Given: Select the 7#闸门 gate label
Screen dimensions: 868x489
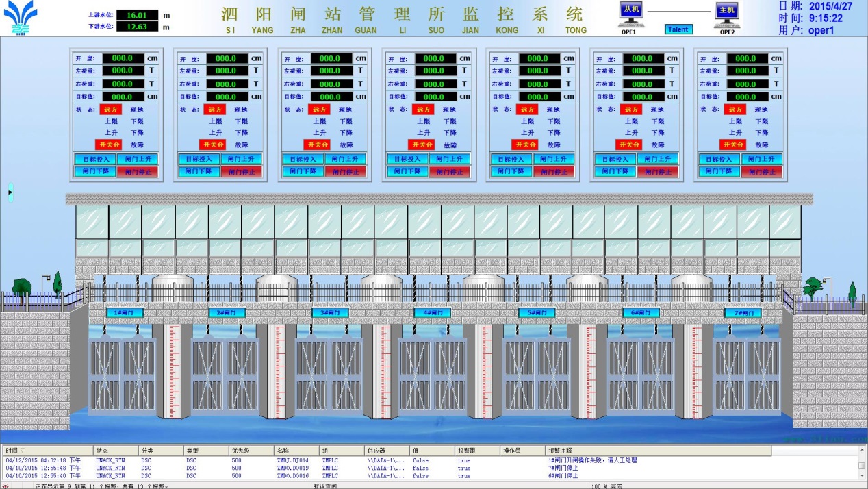Looking at the screenshot, I should [x=743, y=313].
